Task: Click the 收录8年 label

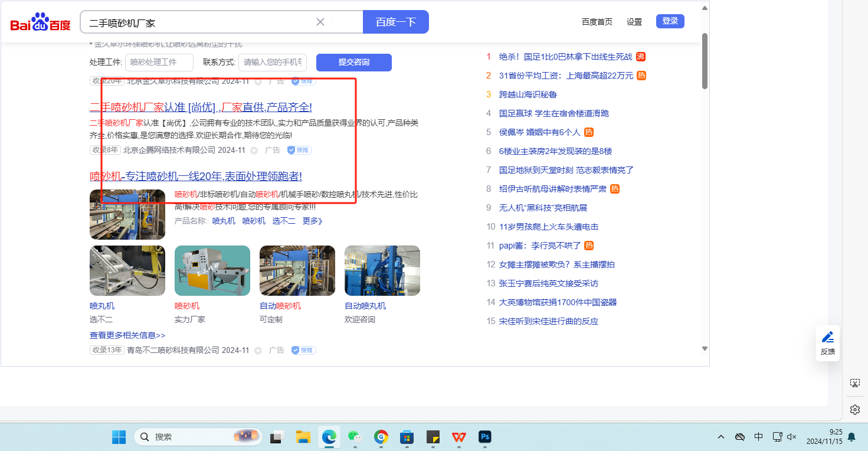Action: (x=105, y=150)
